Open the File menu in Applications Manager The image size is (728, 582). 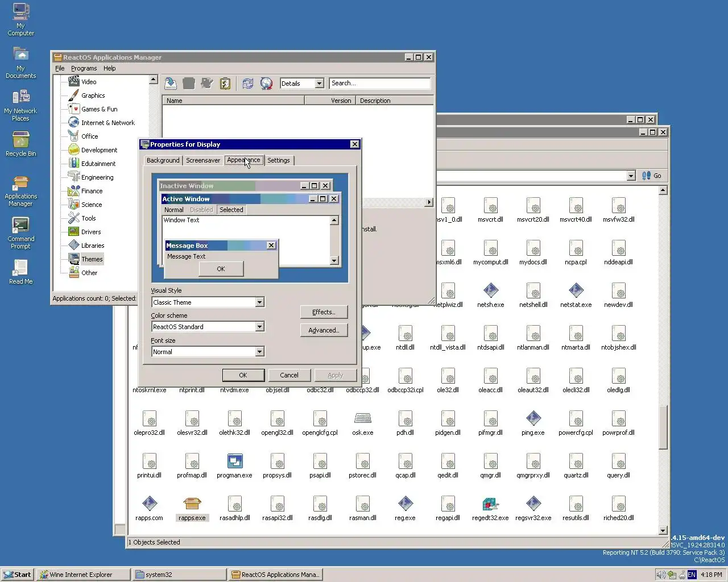coord(60,68)
